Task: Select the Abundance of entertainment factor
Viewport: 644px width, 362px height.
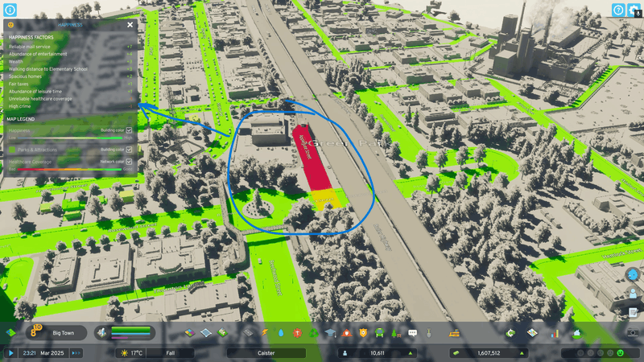Action: [70, 54]
